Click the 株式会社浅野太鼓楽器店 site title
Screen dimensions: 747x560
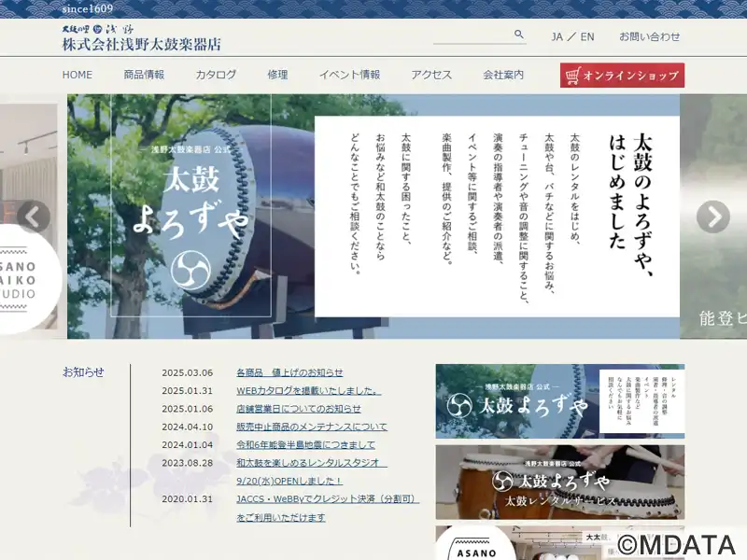(142, 44)
